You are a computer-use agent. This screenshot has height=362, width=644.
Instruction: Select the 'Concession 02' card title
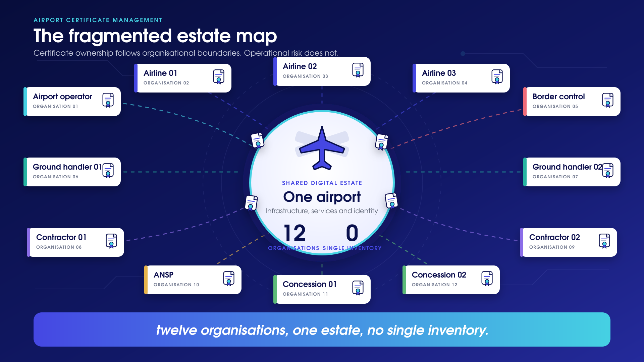439,275
